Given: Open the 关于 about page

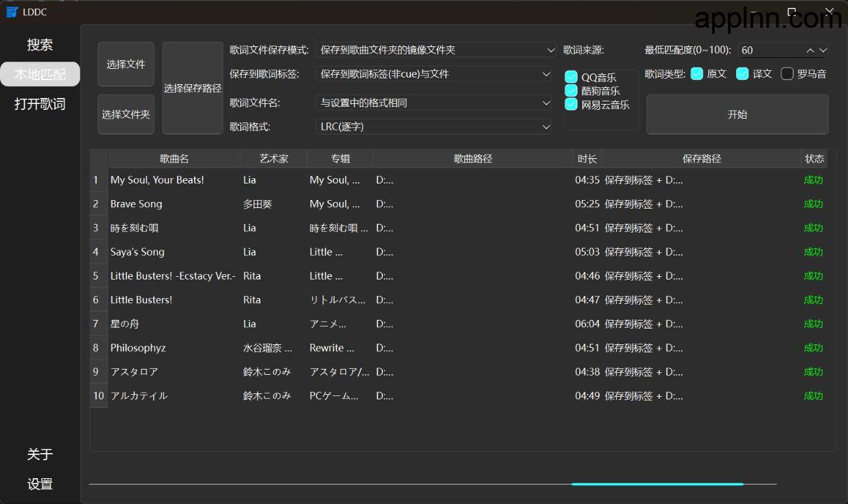Looking at the screenshot, I should [40, 454].
